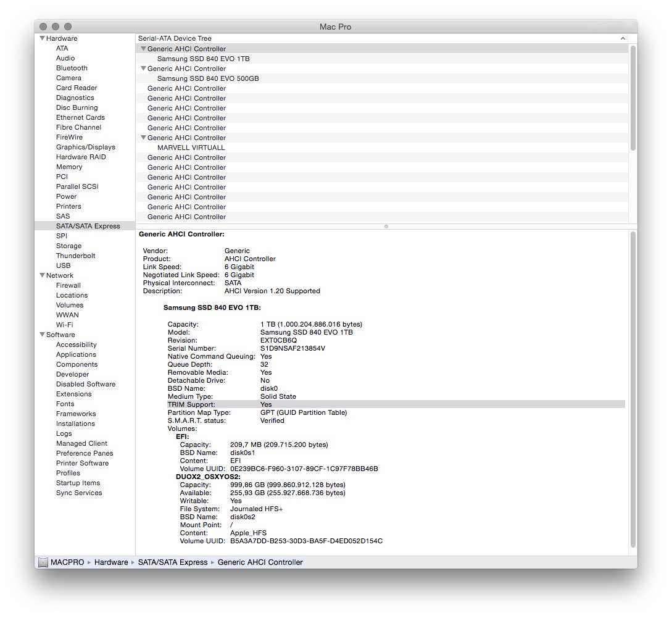This screenshot has height=618, width=672.
Task: Select Ethernet Cards in sidebar
Action: (x=80, y=117)
